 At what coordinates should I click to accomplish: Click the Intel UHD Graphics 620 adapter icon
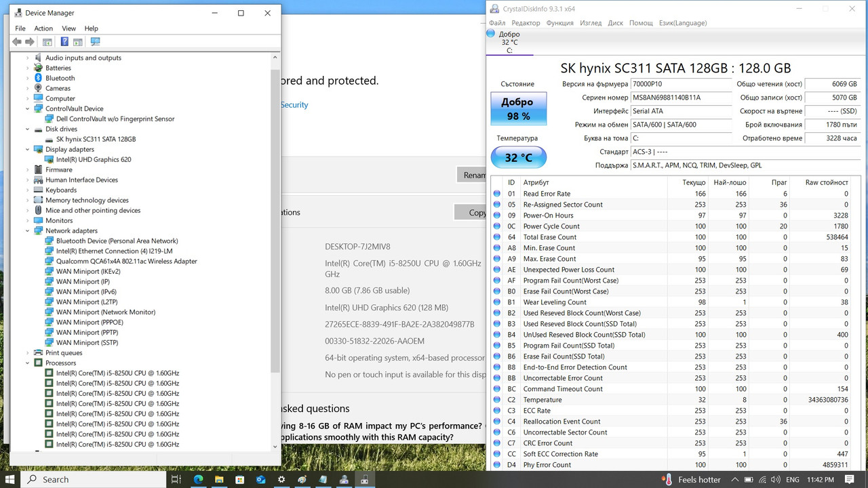pyautogui.click(x=50, y=159)
